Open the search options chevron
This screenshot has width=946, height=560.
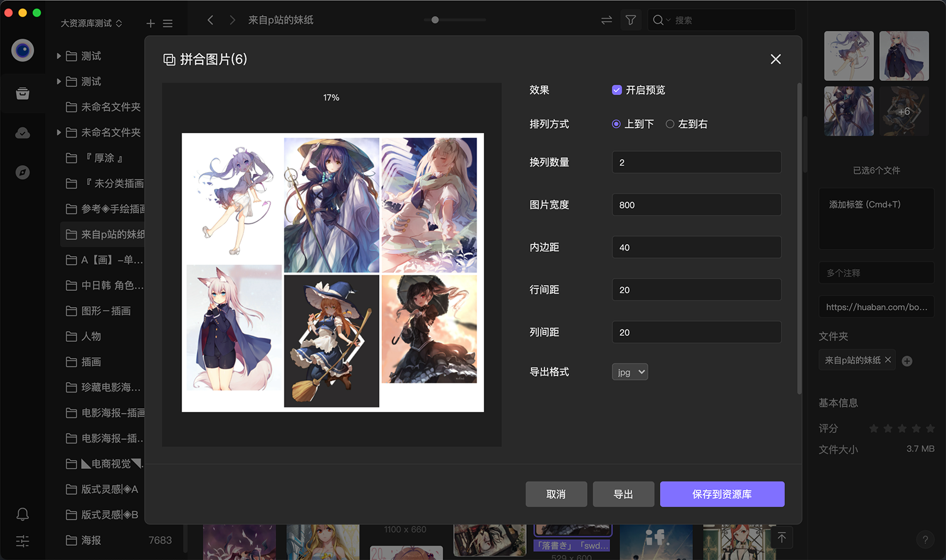coord(669,20)
